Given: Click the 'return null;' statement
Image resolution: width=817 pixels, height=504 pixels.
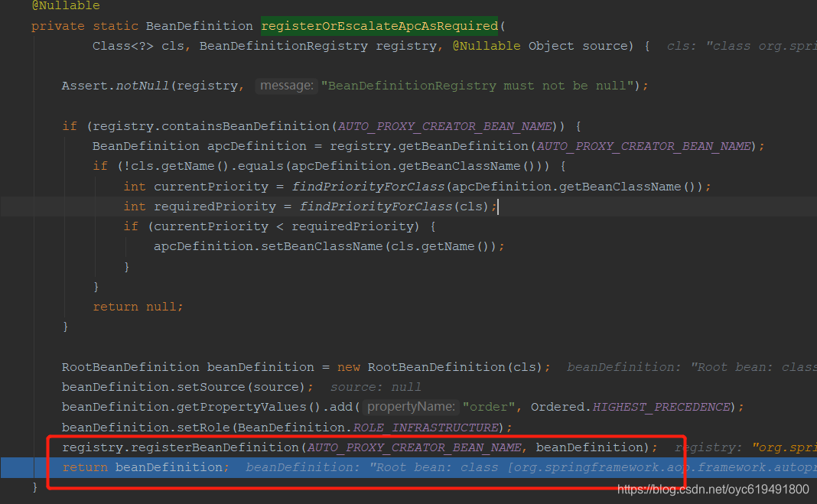Looking at the screenshot, I should pyautogui.click(x=138, y=307).
